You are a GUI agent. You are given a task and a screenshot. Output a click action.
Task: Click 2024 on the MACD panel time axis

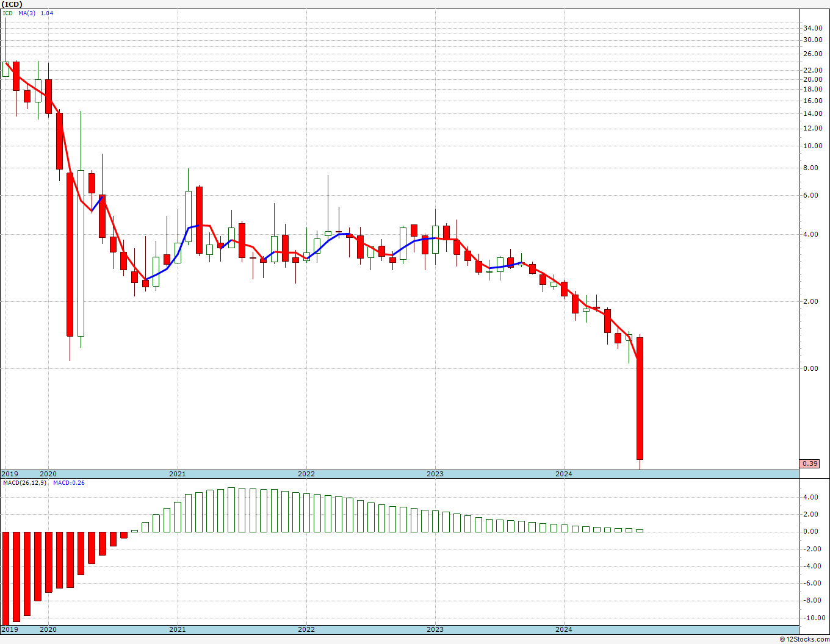click(x=564, y=629)
